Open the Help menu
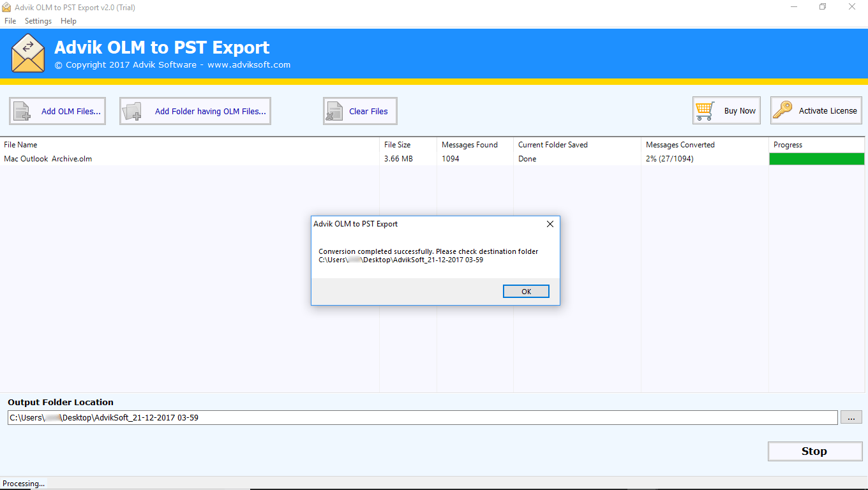Viewport: 868px width, 490px height. point(68,21)
